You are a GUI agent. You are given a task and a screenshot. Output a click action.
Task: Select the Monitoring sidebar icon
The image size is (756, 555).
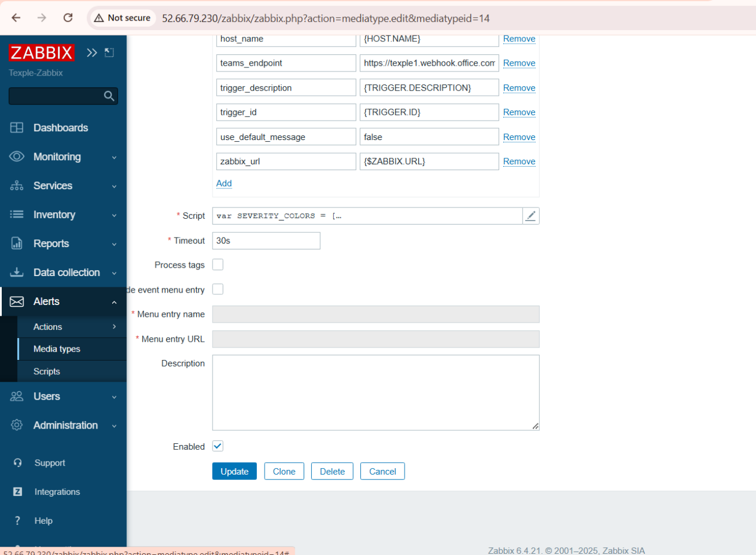[16, 157]
